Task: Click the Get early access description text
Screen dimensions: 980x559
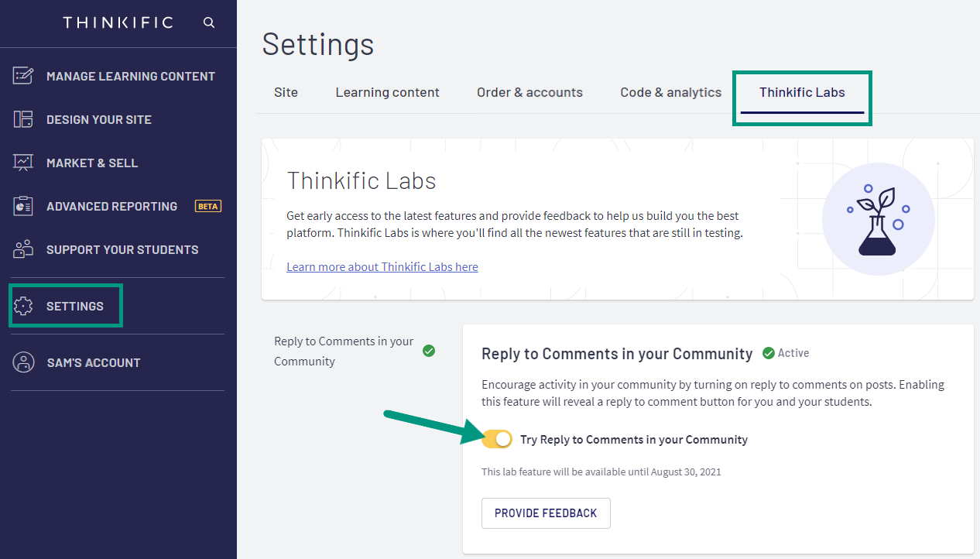Action: [x=515, y=224]
